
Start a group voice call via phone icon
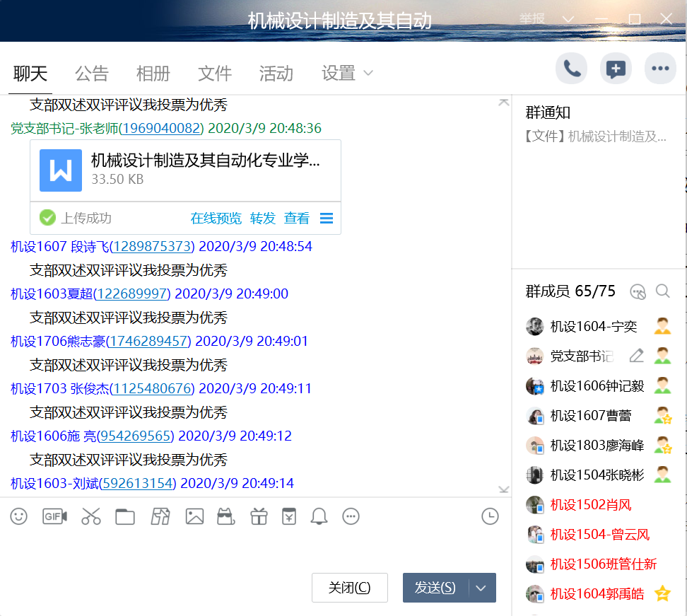point(571,69)
